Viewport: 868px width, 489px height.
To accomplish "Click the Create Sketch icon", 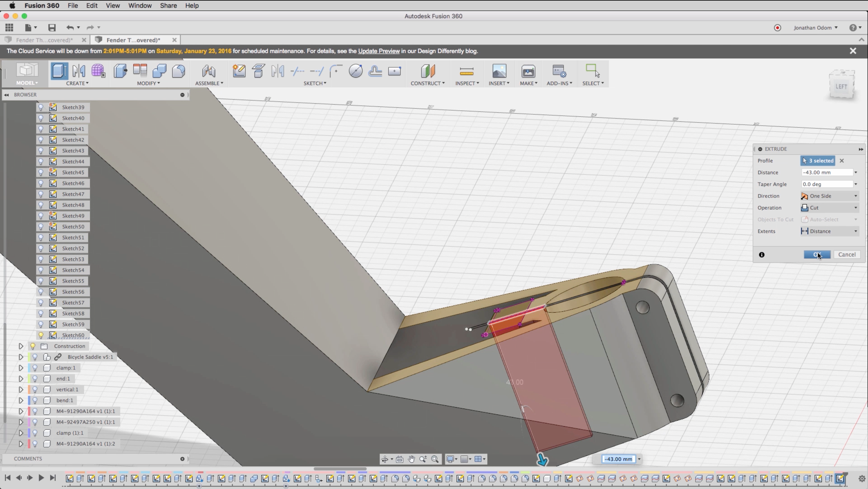I will (x=239, y=71).
